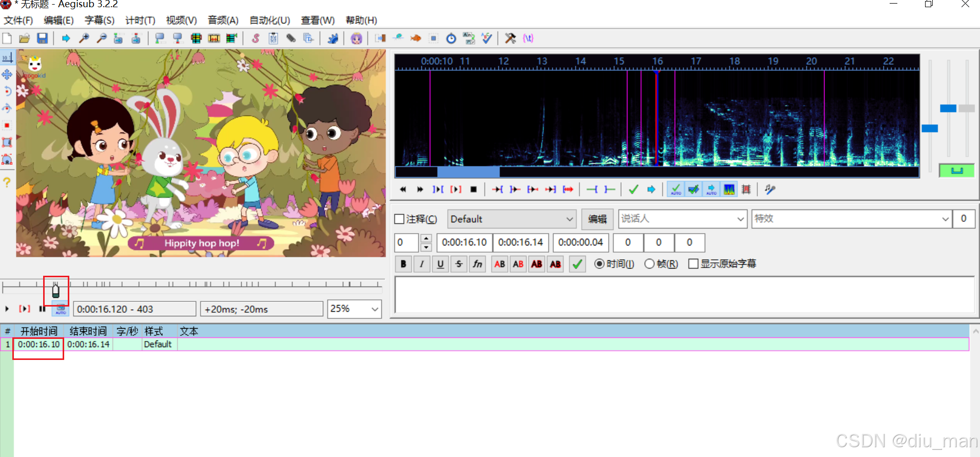Viewport: 980px width, 457px height.
Task: Open font name fn button
Action: coord(477,264)
